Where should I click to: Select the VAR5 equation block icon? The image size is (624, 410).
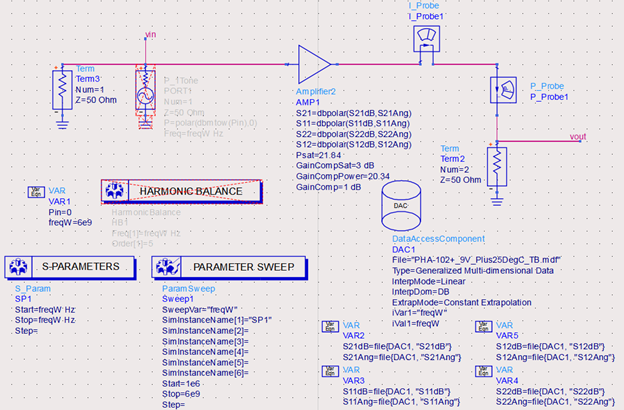(484, 326)
